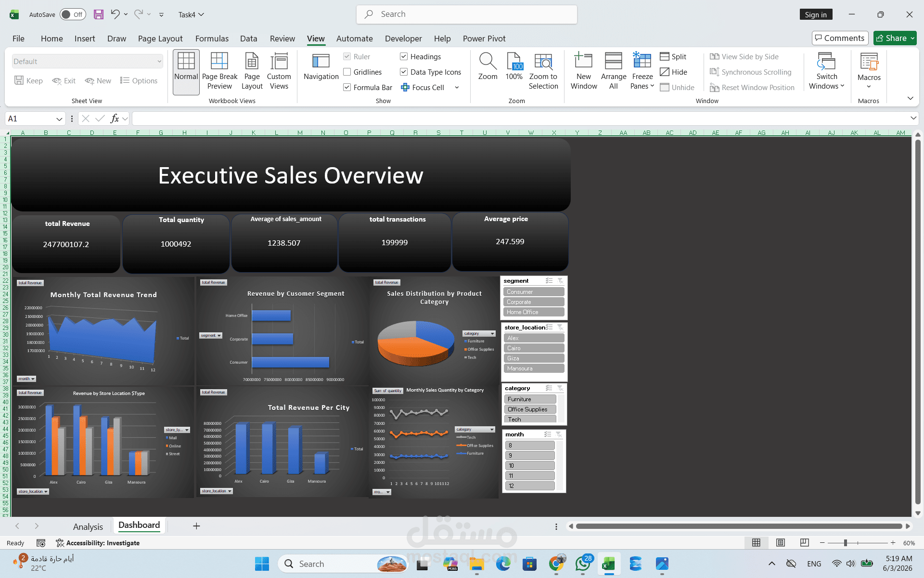Click the Save icon in title bar
The height and width of the screenshot is (578, 924).
pos(99,14)
